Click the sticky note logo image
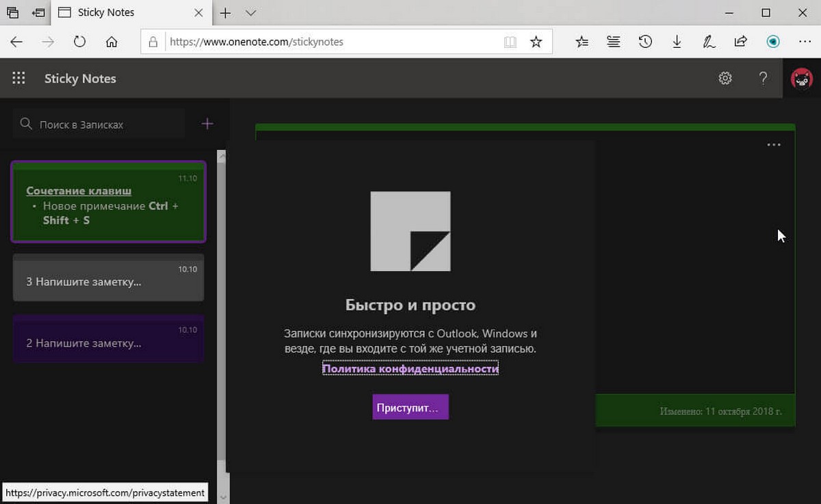This screenshot has width=821, height=504. tap(410, 231)
